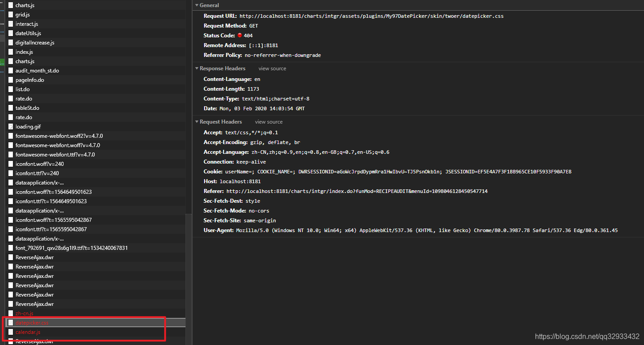The width and height of the screenshot is (644, 345).
Task: Collapse the Response Headers section
Action: pyautogui.click(x=197, y=68)
